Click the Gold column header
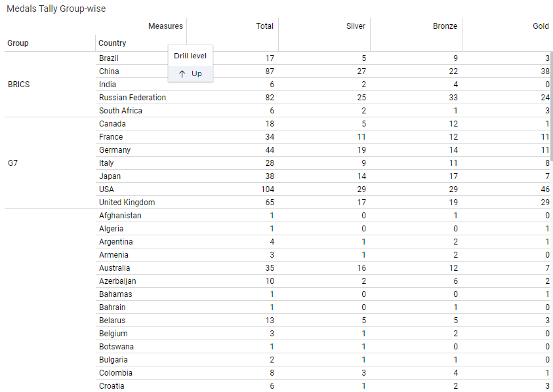 (541, 26)
